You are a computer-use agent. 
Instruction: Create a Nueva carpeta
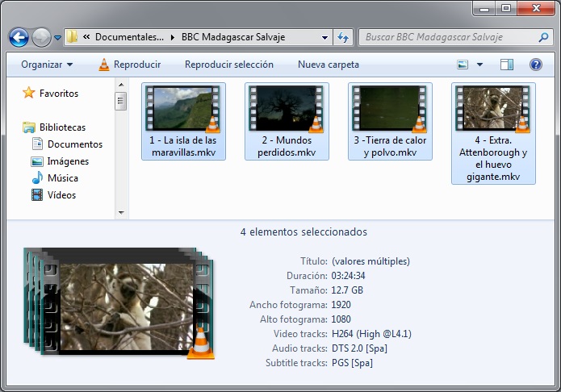(329, 65)
